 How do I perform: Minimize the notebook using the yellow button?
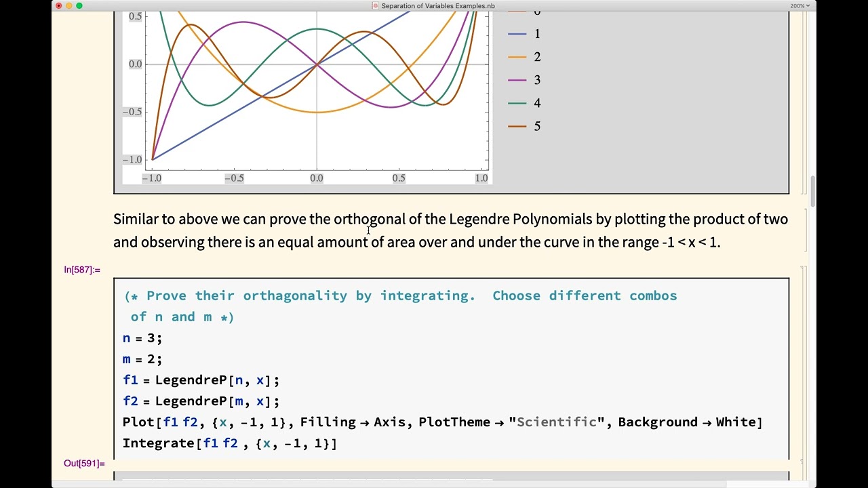pos(68,6)
